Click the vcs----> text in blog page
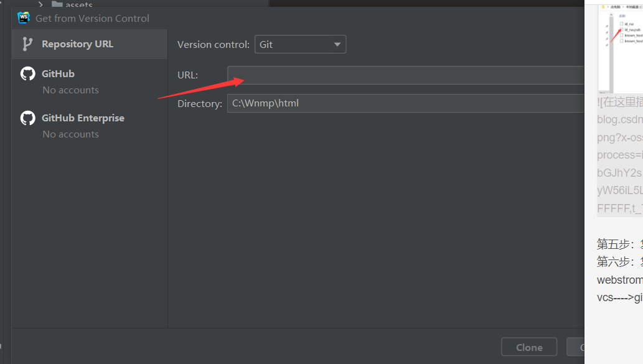This screenshot has width=643, height=364. pyautogui.click(x=620, y=297)
